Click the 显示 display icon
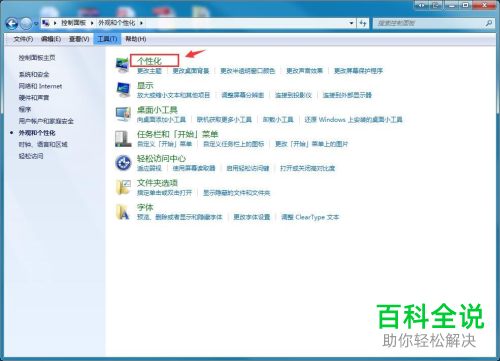The height and width of the screenshot is (361, 500). [x=123, y=90]
